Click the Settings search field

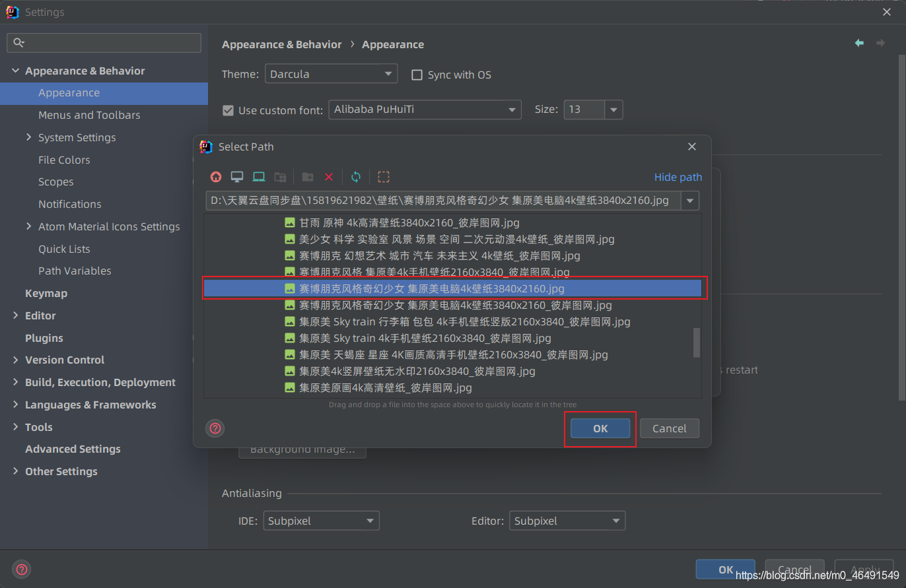pos(104,43)
